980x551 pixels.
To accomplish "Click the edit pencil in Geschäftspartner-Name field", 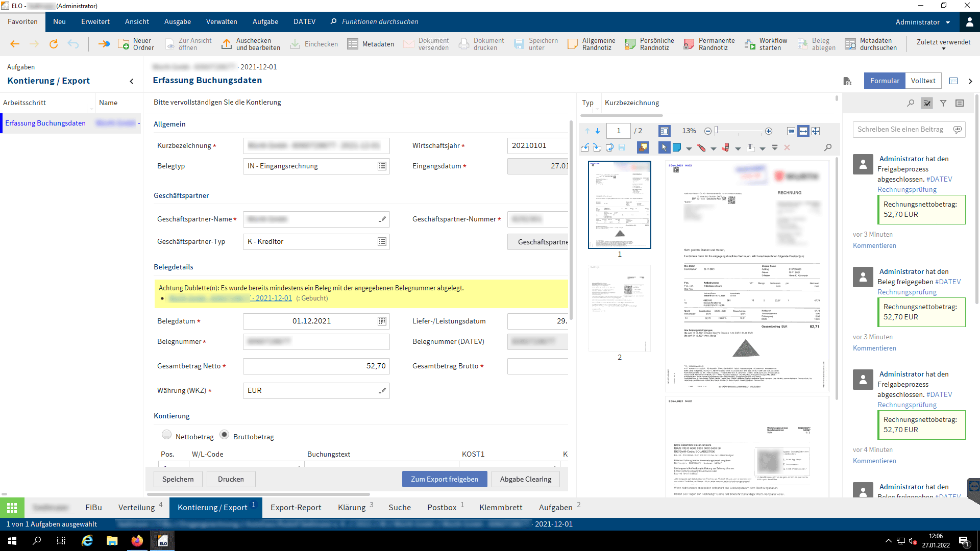I will tap(382, 219).
